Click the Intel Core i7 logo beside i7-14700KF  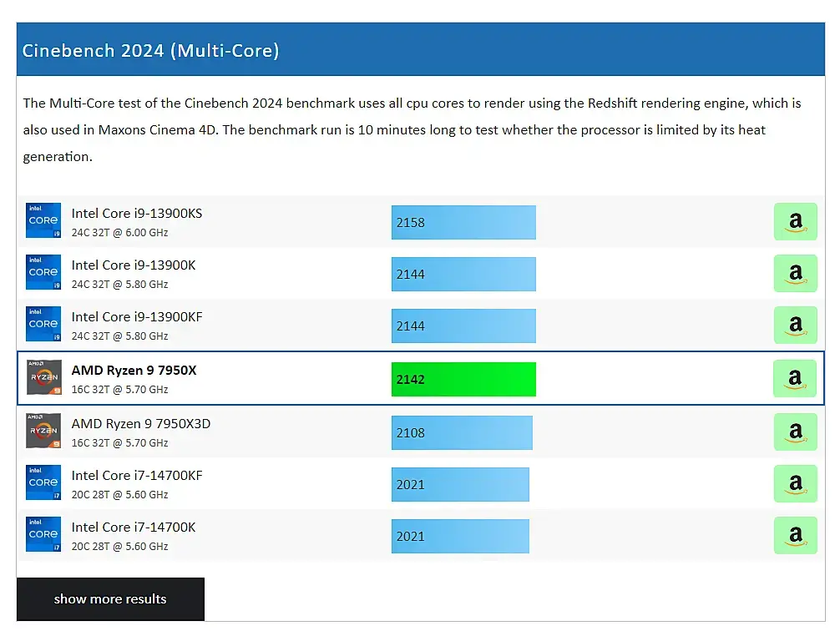43,482
